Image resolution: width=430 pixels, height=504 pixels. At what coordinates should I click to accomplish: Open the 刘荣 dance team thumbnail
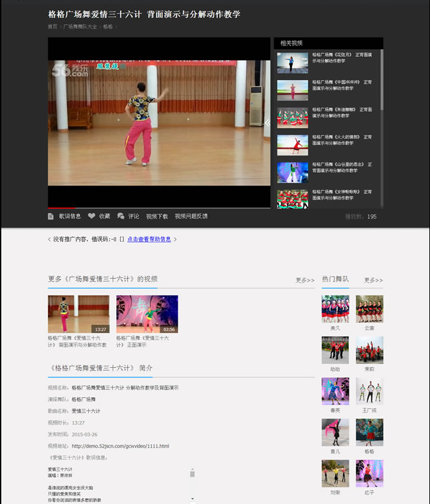335,473
